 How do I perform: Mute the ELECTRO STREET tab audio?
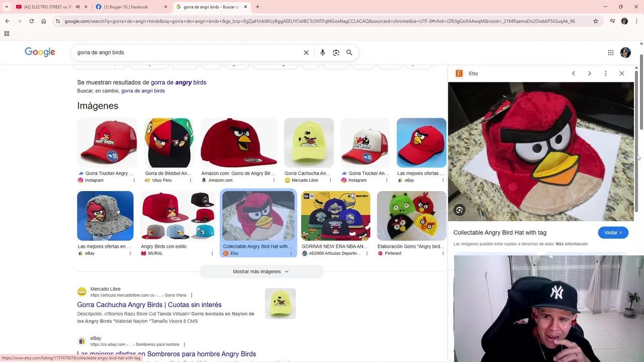77,7
